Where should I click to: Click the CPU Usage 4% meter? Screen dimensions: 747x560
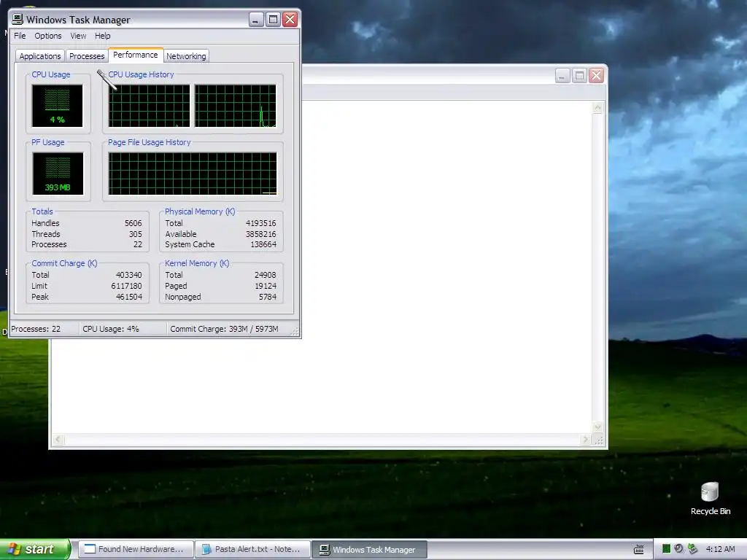[57, 106]
